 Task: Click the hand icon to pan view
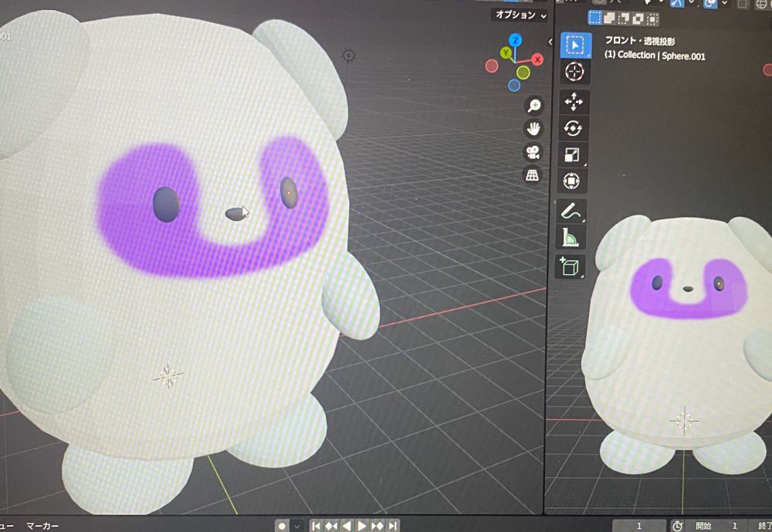coord(533,129)
